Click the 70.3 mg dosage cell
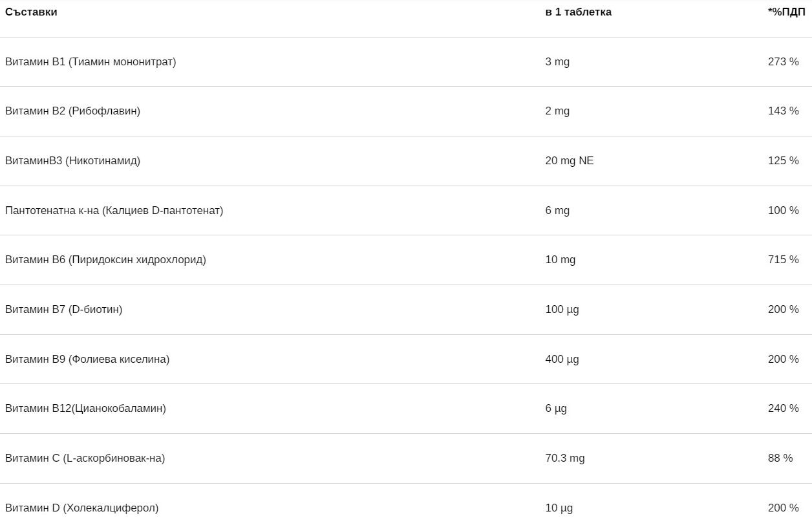This screenshot has height=527, width=812. [564, 458]
